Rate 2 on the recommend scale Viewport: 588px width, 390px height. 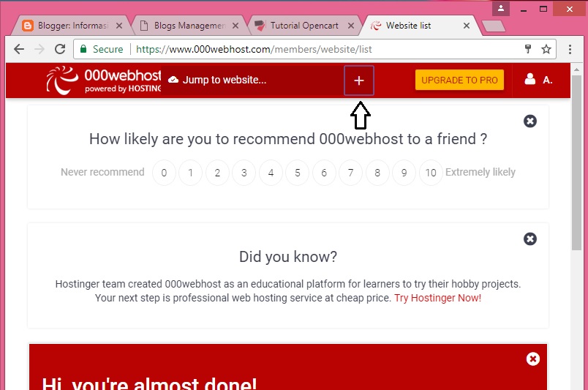click(x=217, y=173)
